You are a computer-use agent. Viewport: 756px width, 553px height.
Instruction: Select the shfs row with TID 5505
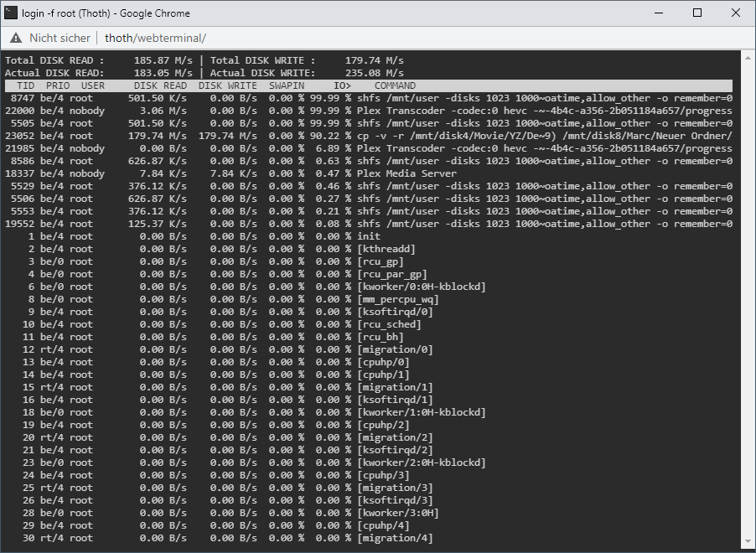pos(369,123)
